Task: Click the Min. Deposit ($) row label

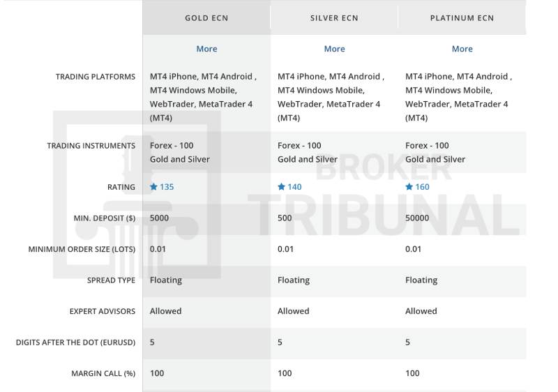Action: pyautogui.click(x=105, y=218)
